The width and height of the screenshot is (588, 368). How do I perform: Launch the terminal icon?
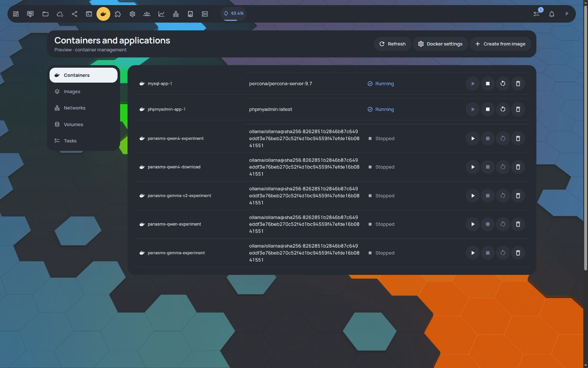(89, 14)
